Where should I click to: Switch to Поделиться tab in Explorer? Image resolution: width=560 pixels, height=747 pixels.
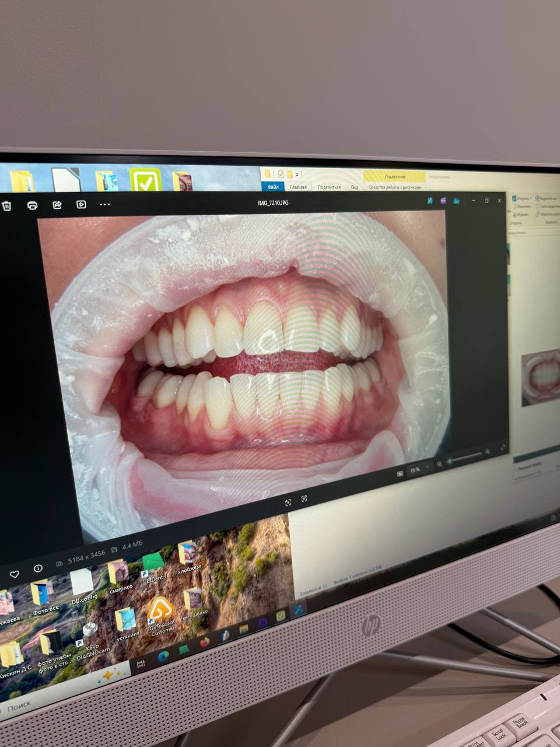[x=329, y=187]
